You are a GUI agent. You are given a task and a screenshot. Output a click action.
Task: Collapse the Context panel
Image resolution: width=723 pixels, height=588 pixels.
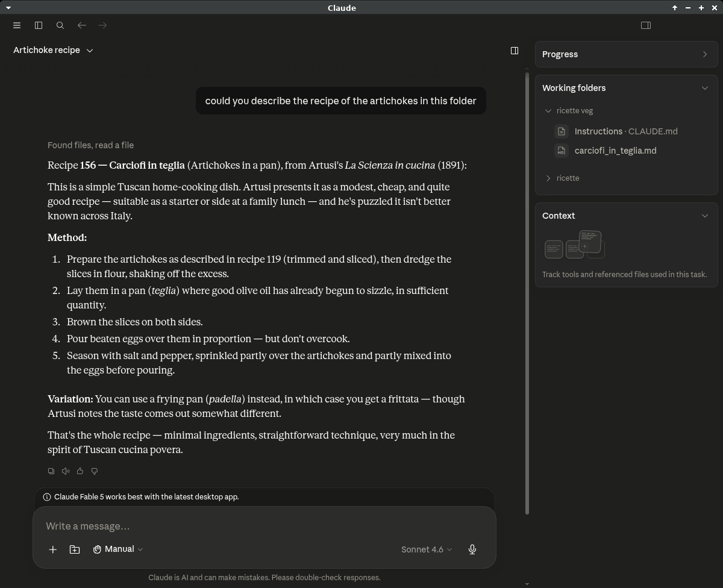(x=705, y=216)
